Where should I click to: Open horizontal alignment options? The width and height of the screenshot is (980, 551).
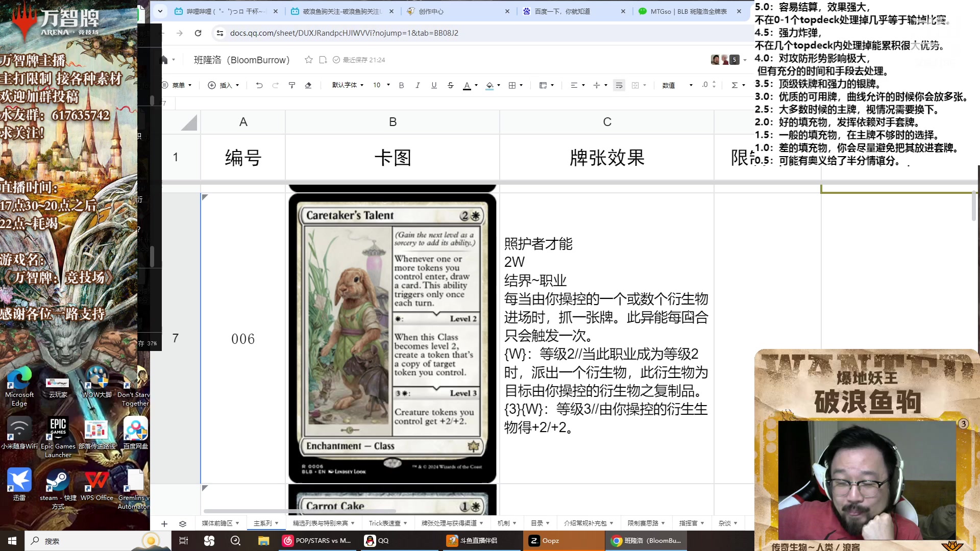pyautogui.click(x=577, y=85)
